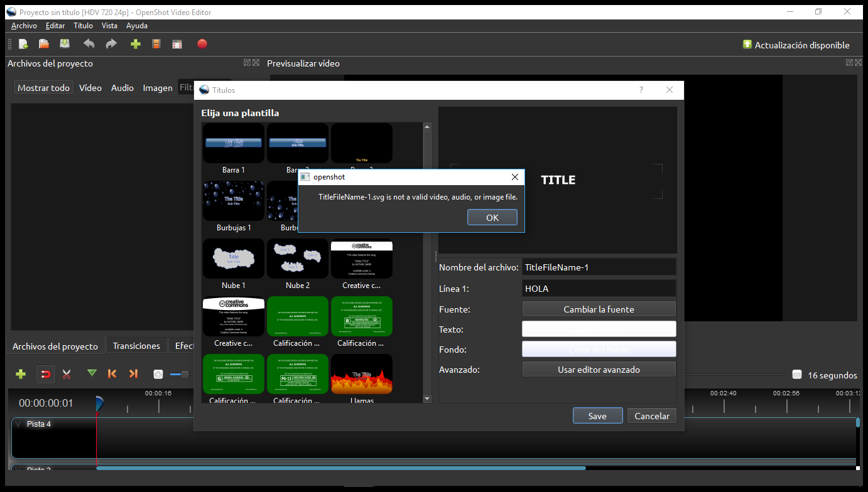Add a track with the timeline plus icon
Screen dimensions: 868x492
point(21,374)
